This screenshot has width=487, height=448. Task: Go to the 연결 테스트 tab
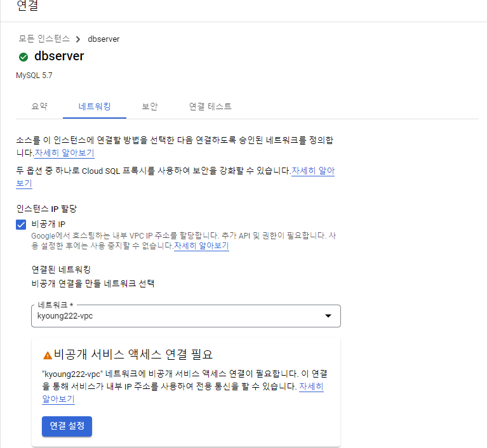point(210,107)
